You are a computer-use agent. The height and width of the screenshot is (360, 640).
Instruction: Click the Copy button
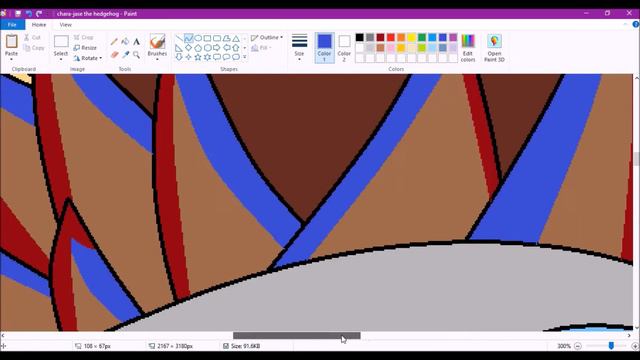tap(34, 48)
